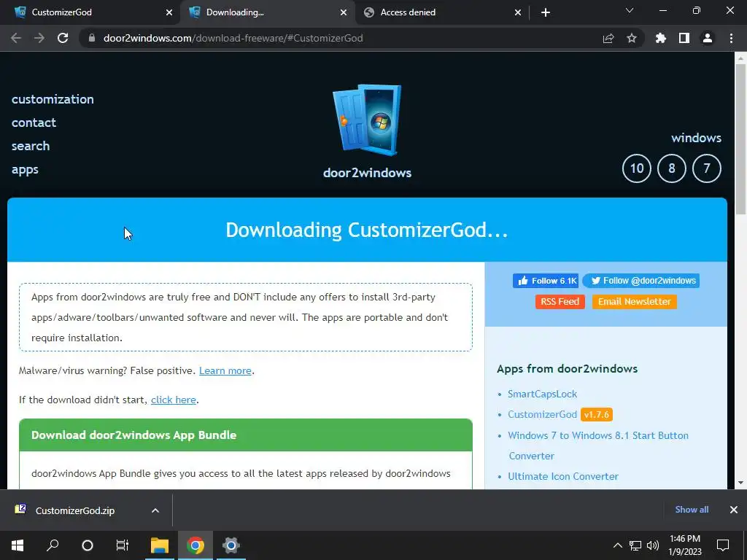Open the apps menu link

(25, 169)
